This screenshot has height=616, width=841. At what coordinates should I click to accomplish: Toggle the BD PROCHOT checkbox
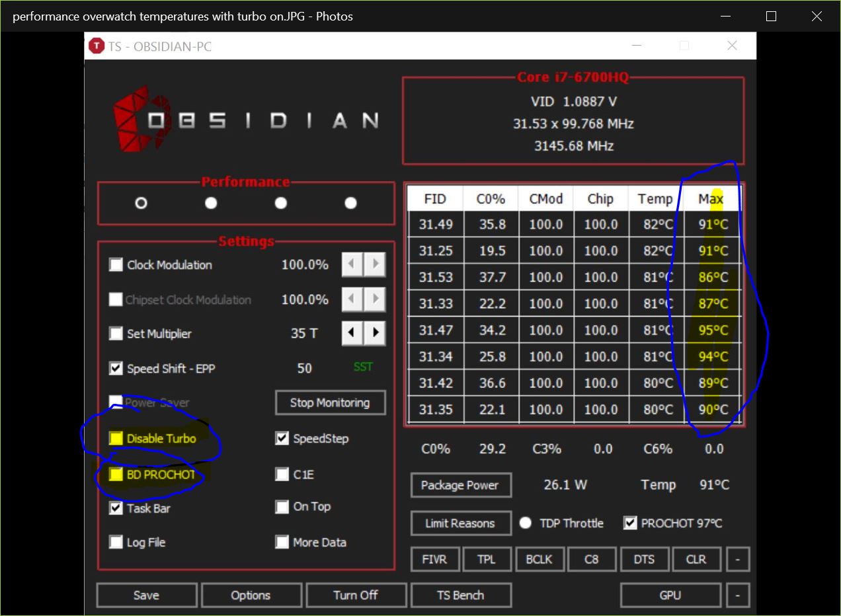tap(116, 475)
